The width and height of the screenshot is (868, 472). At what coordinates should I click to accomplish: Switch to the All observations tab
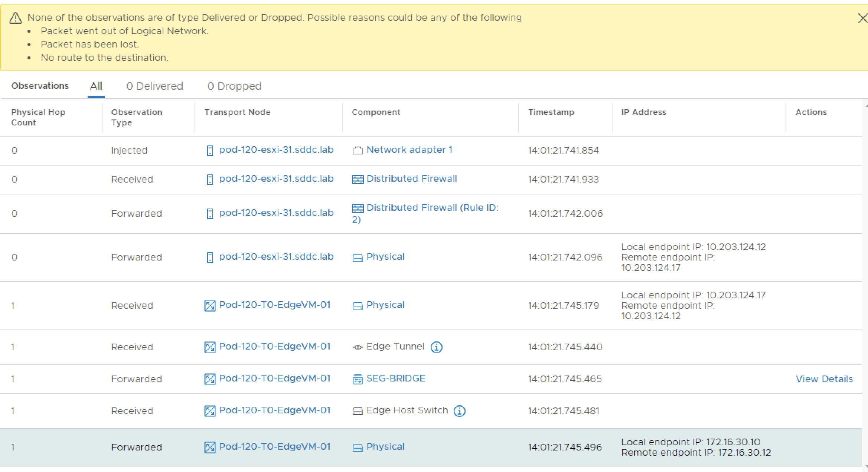pos(96,86)
